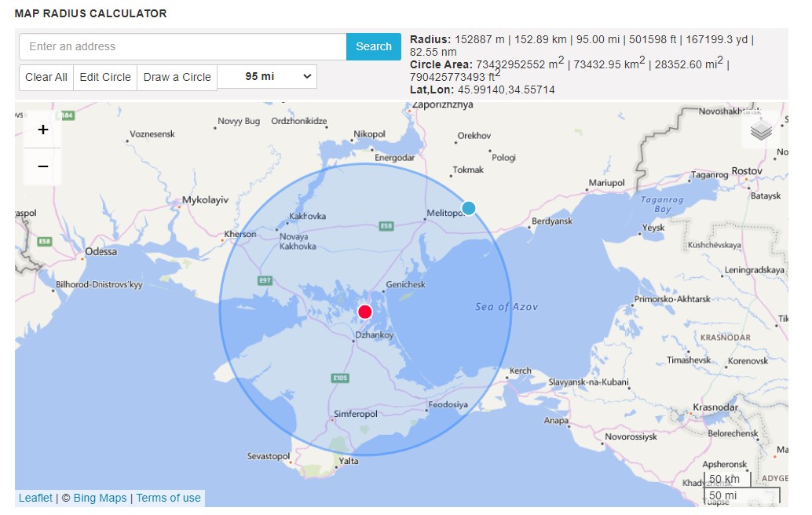Click the Slavyansk-na-Kubani label

[x=588, y=382]
